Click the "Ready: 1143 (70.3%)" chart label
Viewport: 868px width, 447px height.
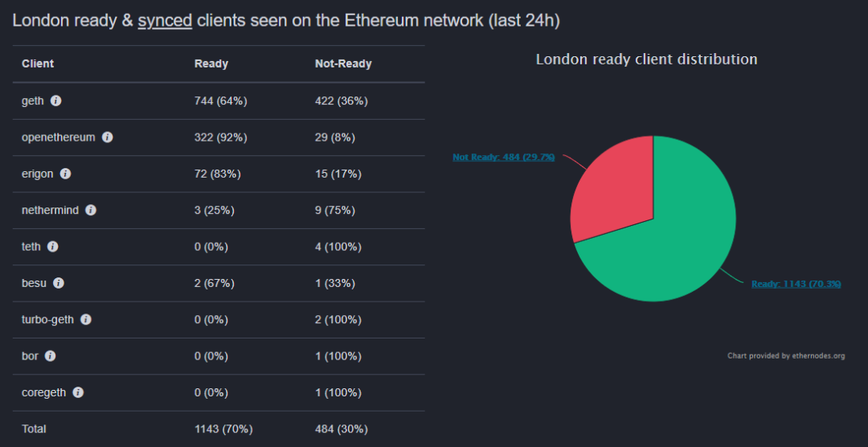(x=796, y=284)
